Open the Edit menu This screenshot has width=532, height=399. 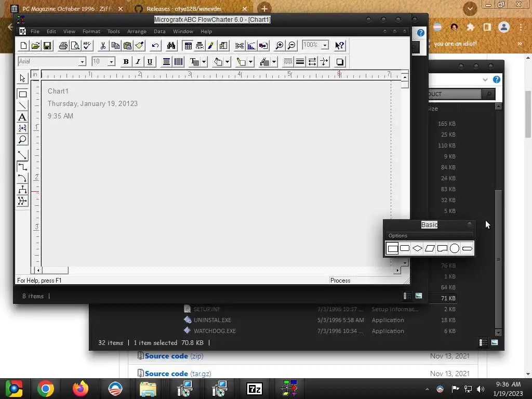click(x=51, y=32)
